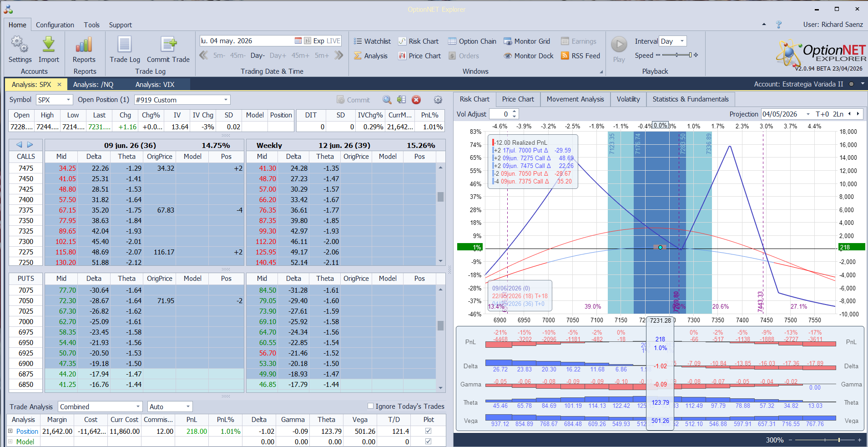This screenshot has height=447, width=868.
Task: Open the Account dropdown arrow
Action: pyautogui.click(x=862, y=84)
